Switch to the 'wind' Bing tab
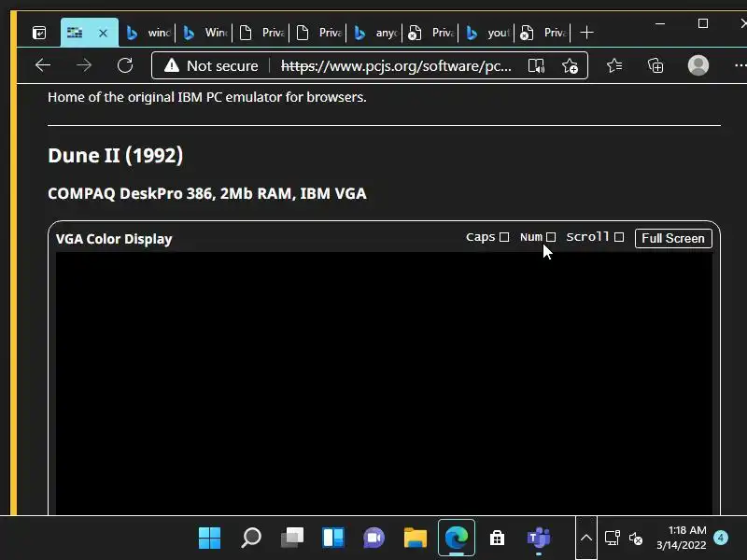 tap(148, 33)
